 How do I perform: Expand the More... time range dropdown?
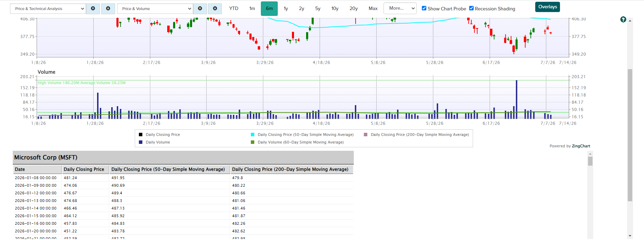tap(400, 8)
